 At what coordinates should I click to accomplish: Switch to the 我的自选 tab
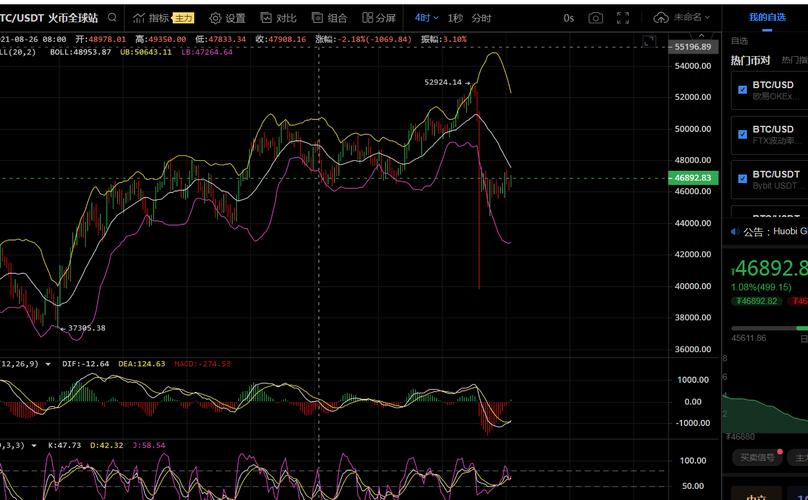(x=769, y=17)
